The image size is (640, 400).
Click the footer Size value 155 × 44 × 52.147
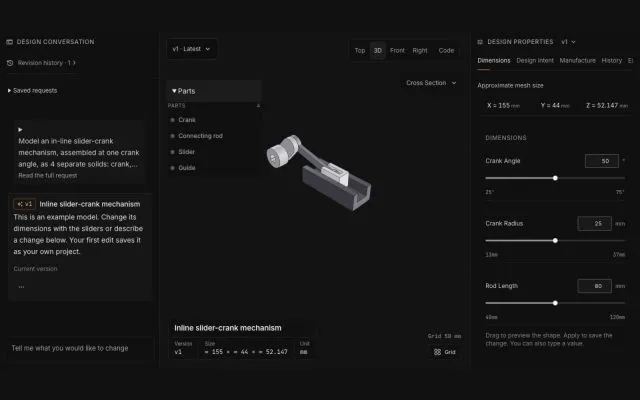pyautogui.click(x=246, y=352)
